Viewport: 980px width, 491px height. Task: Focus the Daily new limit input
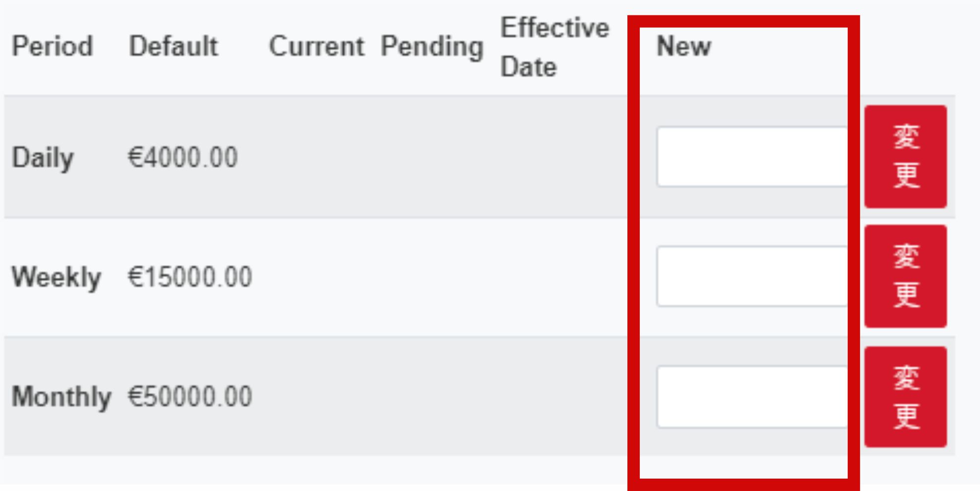751,156
